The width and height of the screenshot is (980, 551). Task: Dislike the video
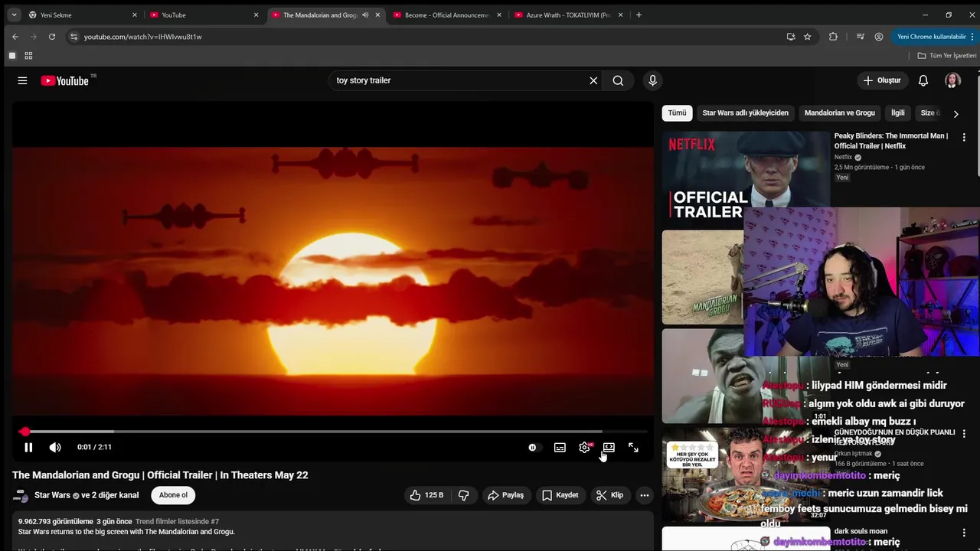[x=464, y=495]
